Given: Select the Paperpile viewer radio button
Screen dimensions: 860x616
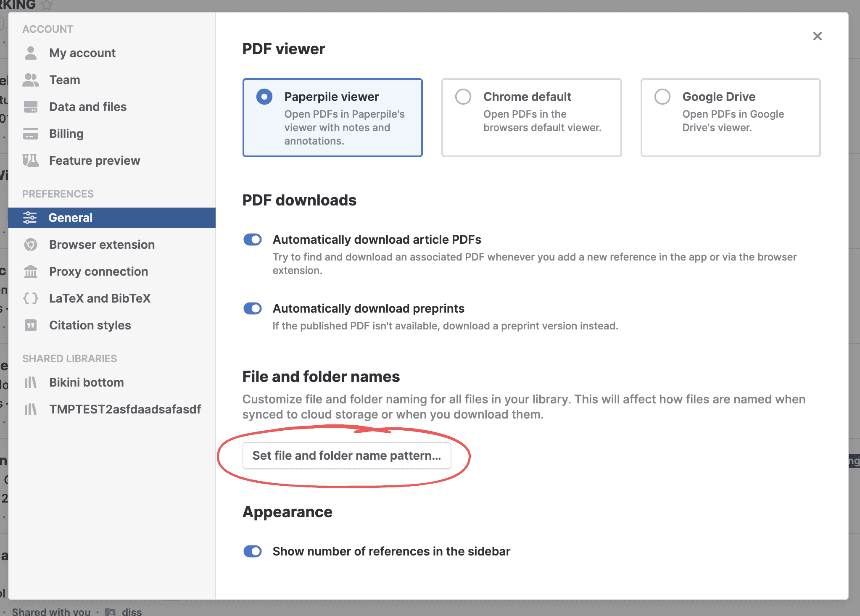Looking at the screenshot, I should 264,97.
